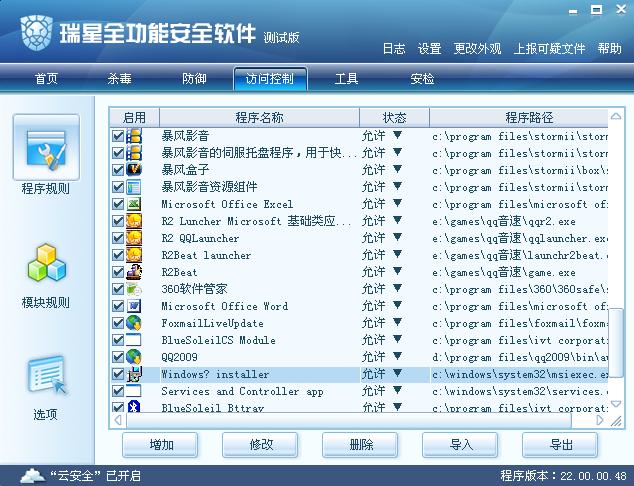The height and width of the screenshot is (486, 634).
Task: Toggle the Windows installer enable checkbox
Action: [118, 374]
